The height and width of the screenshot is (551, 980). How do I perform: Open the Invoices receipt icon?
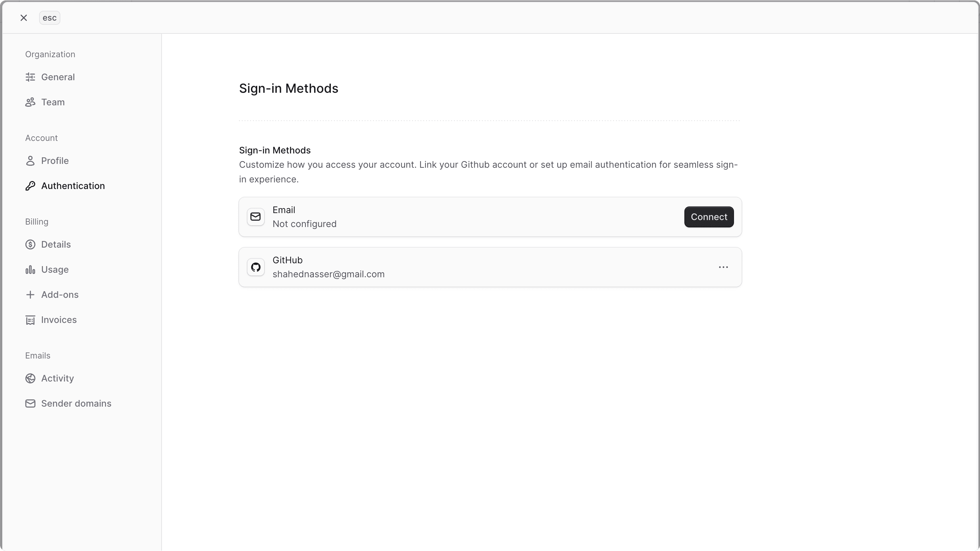[30, 320]
